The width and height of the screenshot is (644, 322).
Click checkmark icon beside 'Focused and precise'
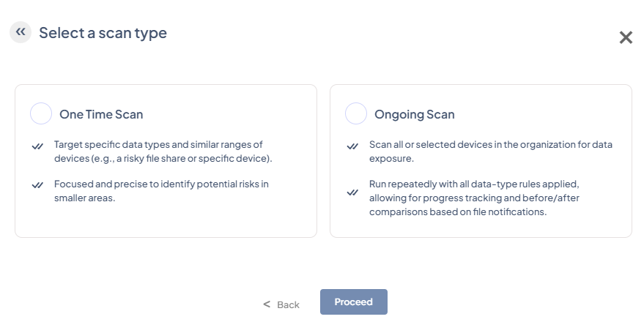click(x=37, y=185)
